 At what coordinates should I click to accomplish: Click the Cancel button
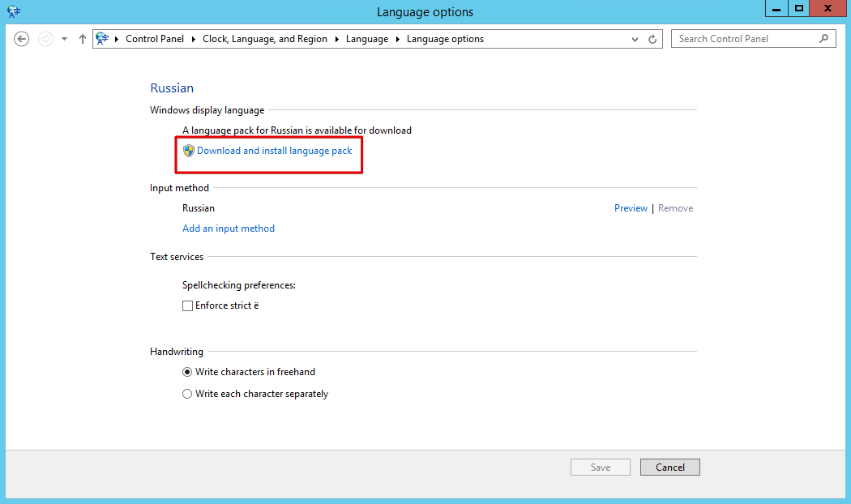click(x=669, y=467)
